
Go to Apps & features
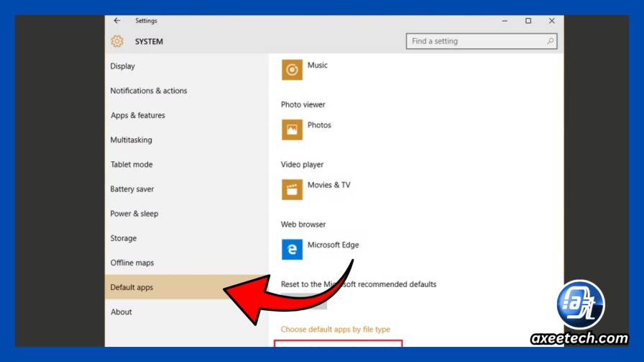[x=186, y=116]
